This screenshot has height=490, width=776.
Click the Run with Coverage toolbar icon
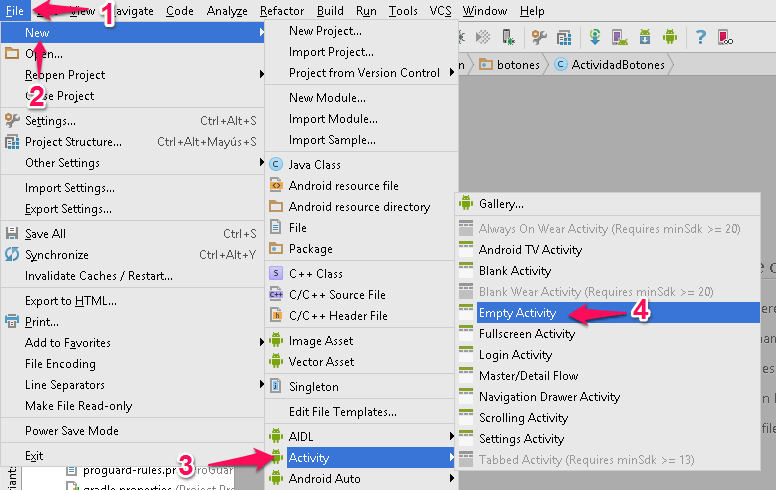[483, 37]
